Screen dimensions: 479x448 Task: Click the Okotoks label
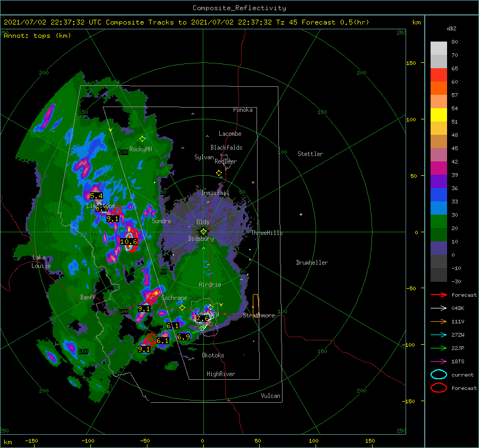213,355
